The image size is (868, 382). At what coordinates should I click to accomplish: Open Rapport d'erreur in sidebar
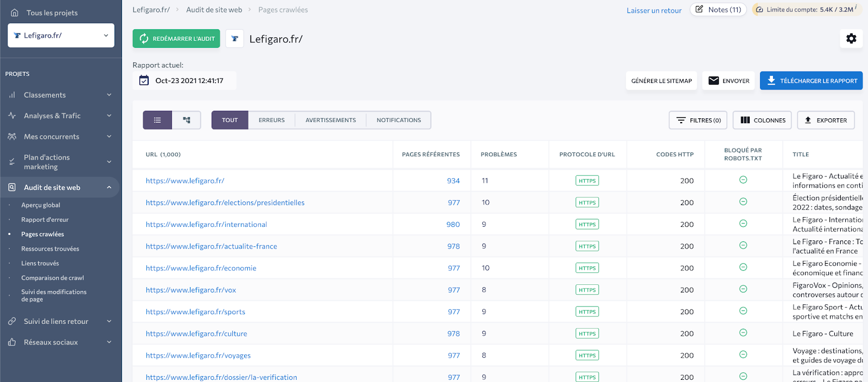coord(45,220)
